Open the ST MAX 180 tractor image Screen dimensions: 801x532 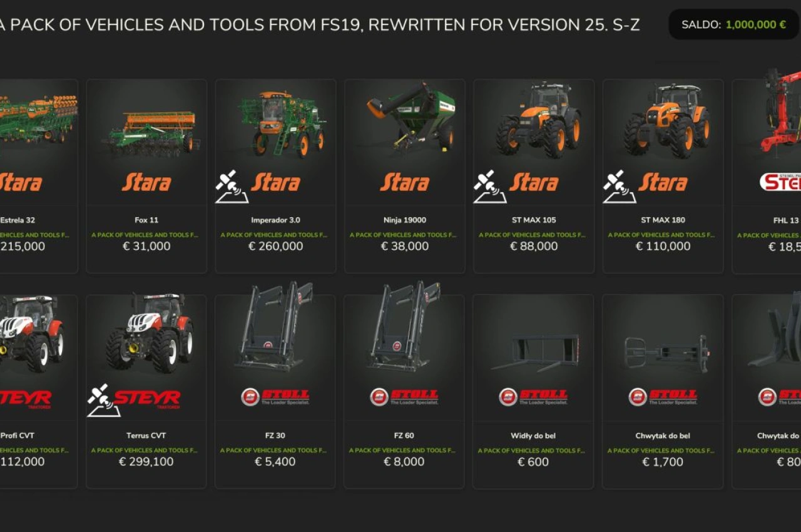click(x=667, y=120)
